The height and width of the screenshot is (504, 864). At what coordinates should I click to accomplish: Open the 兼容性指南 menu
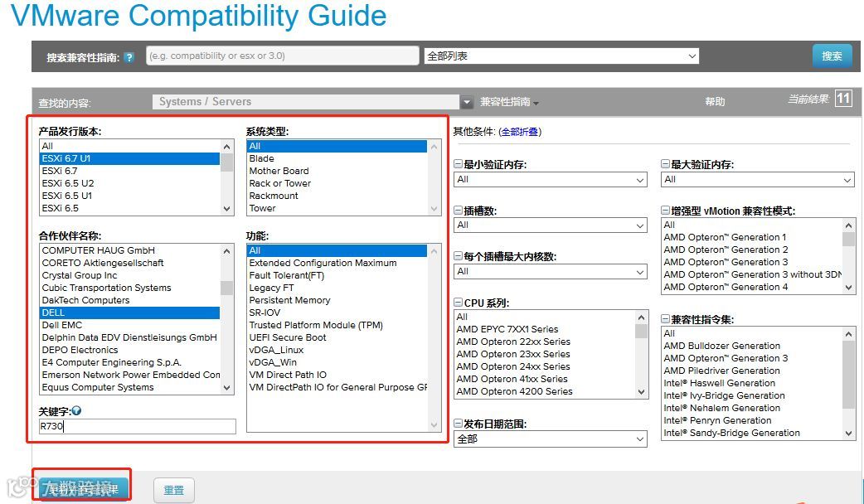509,102
